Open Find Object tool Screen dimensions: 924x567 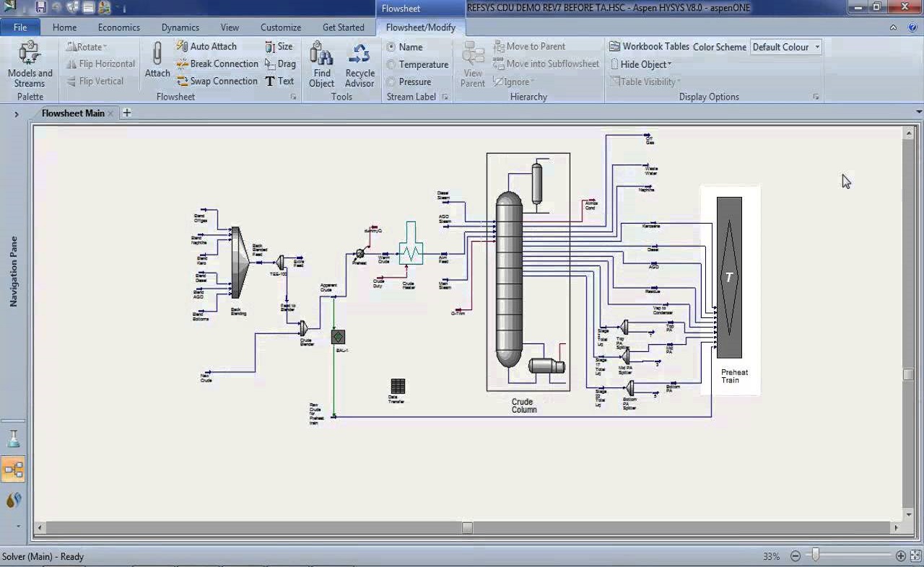(x=322, y=64)
